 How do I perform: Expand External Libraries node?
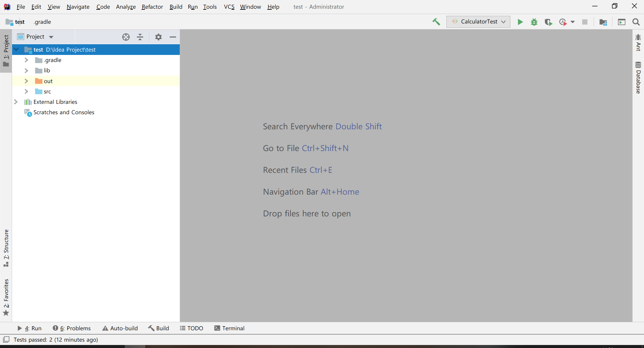pos(16,102)
